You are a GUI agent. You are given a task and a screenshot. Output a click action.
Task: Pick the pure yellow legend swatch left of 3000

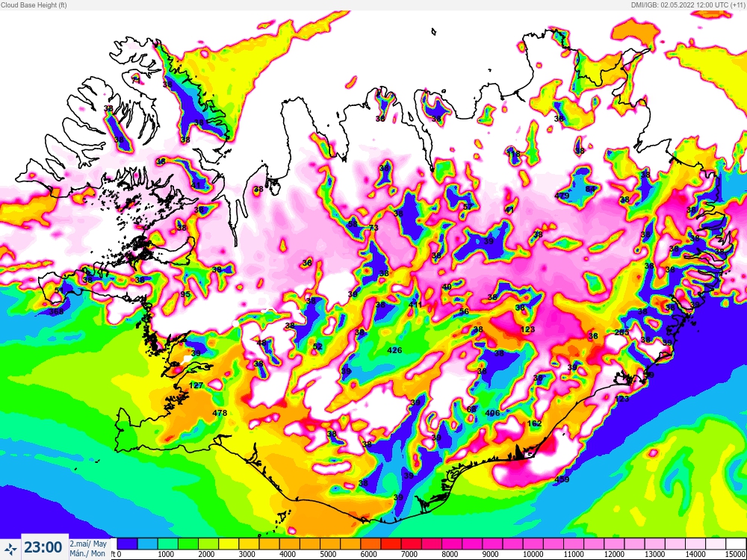coord(229,544)
